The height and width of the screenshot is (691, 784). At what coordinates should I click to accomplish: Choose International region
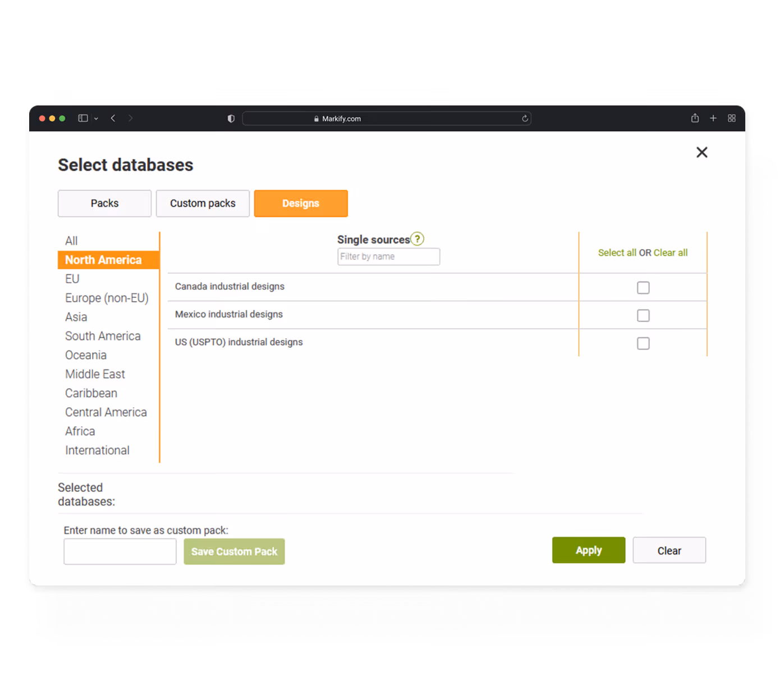[97, 450]
